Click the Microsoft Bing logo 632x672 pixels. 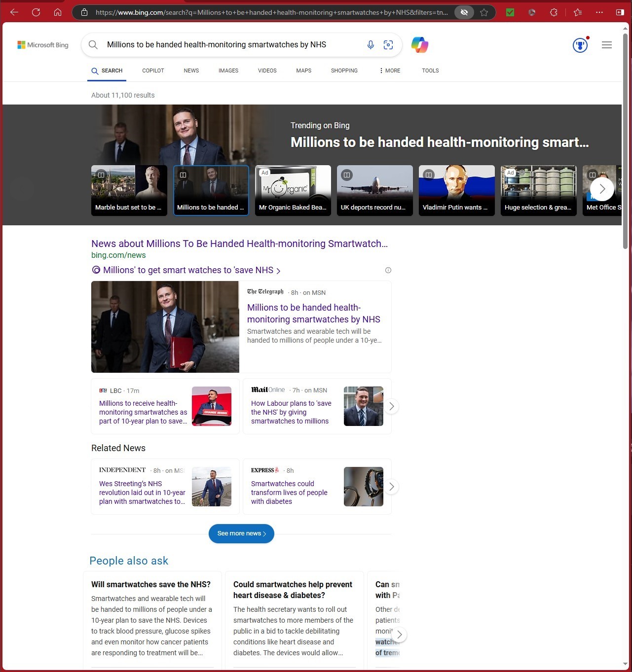tap(43, 45)
